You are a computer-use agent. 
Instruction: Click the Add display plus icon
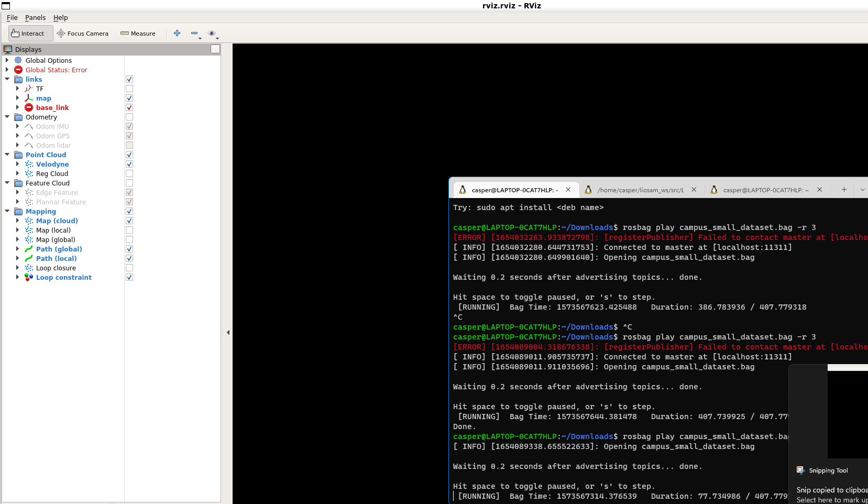177,33
